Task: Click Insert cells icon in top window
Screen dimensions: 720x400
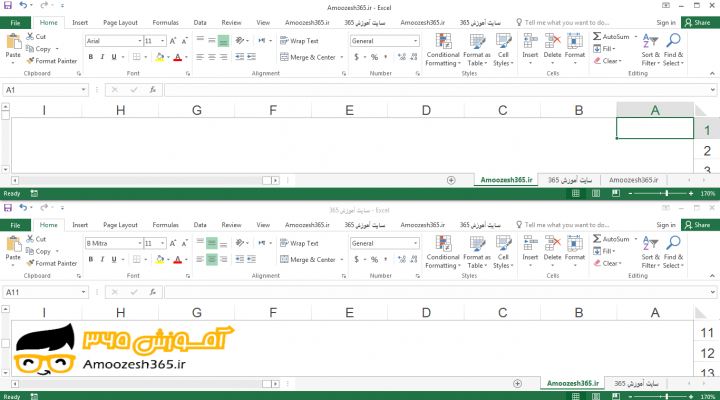Action: coord(530,41)
